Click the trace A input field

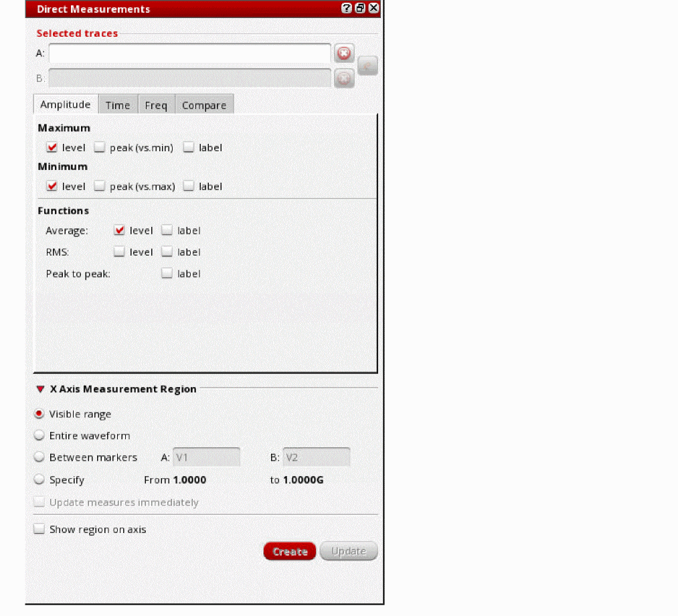190,53
